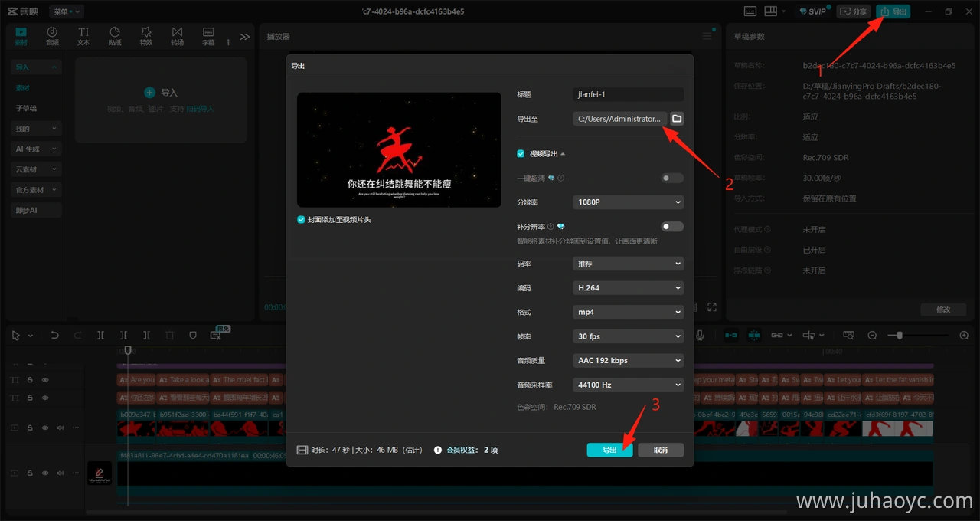
Task: Click the 扫码导入 link
Action: 201,109
